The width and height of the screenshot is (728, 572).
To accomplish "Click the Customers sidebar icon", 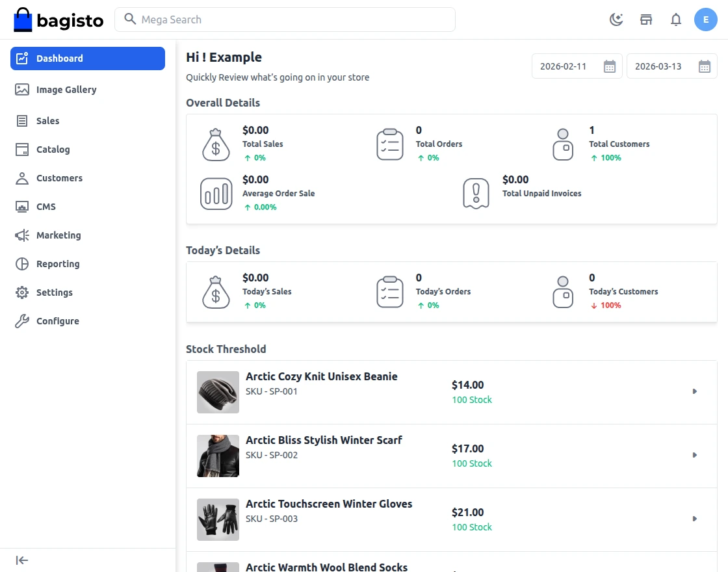I will click(22, 178).
